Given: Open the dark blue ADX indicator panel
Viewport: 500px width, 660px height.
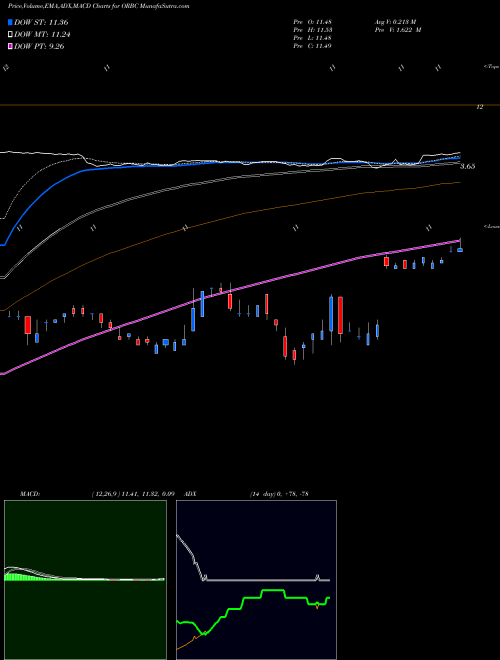Looking at the screenshot, I should coord(256,580).
